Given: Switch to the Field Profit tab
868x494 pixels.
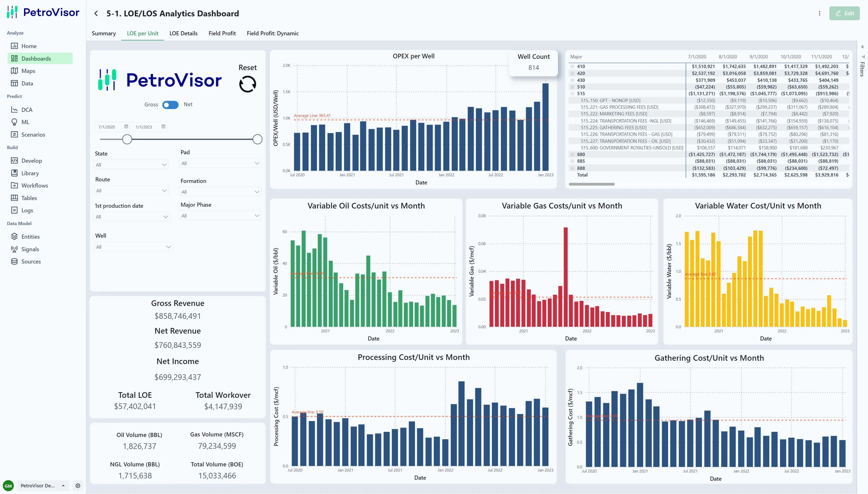Looking at the screenshot, I should coord(222,33).
